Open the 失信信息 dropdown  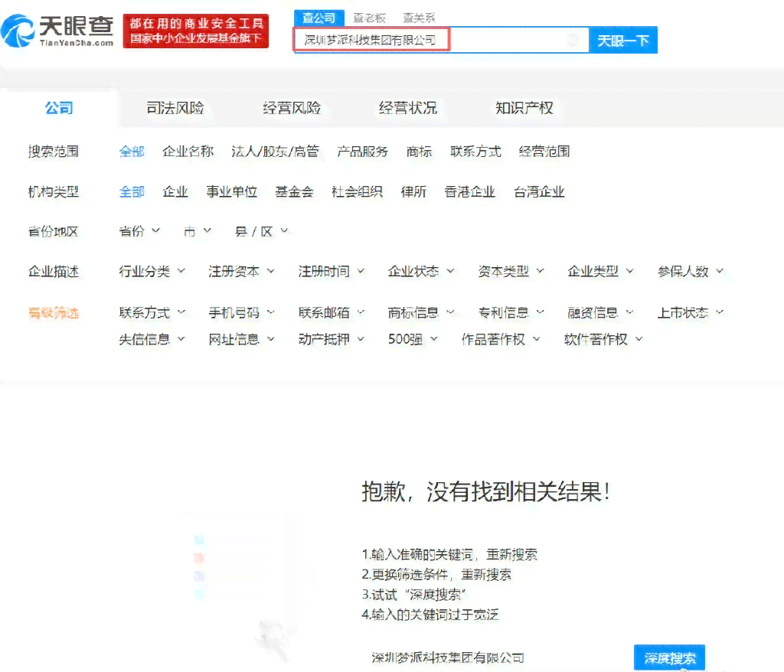[x=152, y=340]
